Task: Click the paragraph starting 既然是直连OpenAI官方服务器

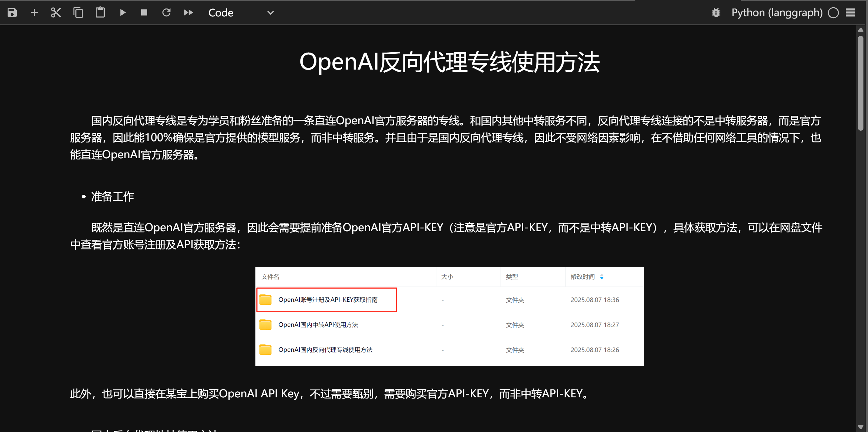Action: (446, 236)
